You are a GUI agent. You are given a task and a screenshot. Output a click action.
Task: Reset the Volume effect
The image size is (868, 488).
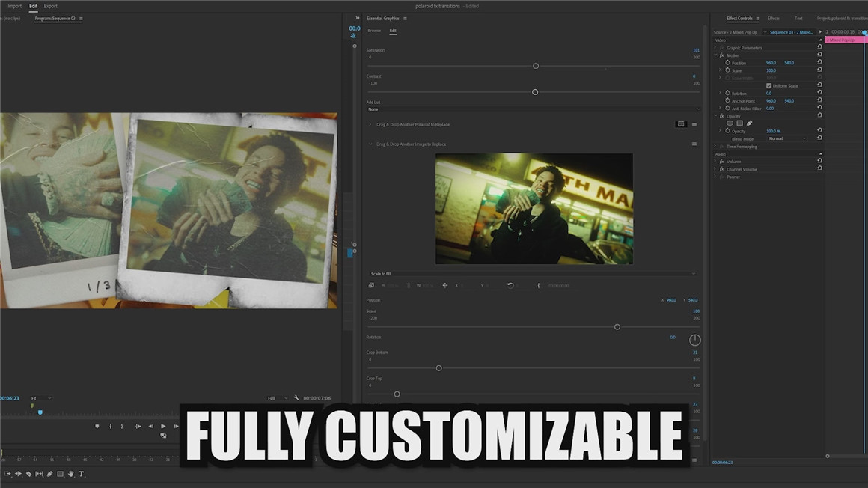click(x=819, y=161)
